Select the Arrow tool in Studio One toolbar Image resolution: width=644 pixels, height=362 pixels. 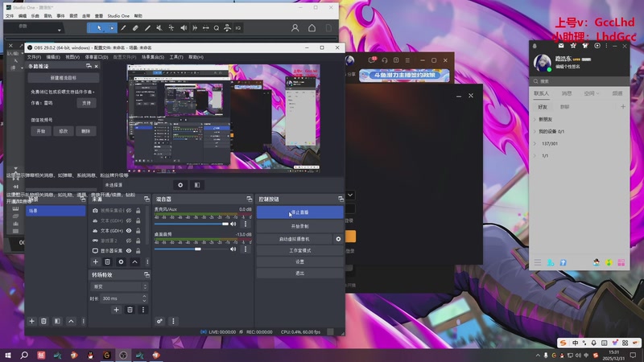pos(98,28)
